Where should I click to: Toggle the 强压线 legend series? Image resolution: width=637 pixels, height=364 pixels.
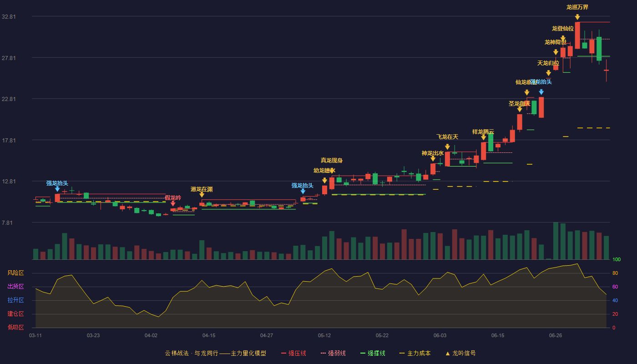coord(293,353)
